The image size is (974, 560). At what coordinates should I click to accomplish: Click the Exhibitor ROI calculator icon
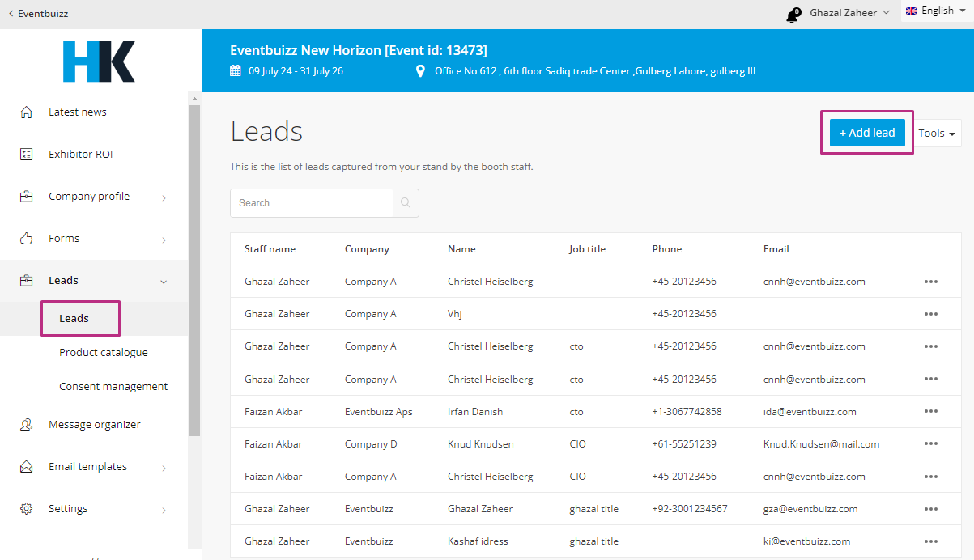click(x=27, y=155)
